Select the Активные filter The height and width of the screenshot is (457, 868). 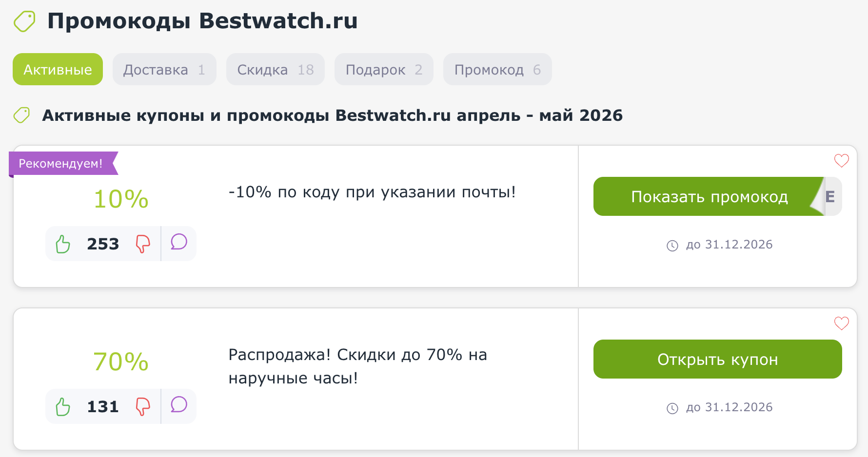tap(58, 69)
